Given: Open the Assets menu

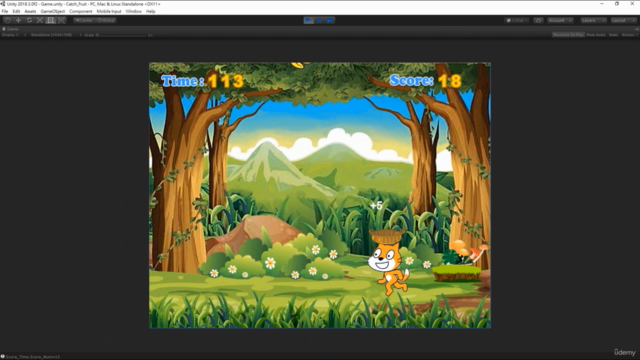Looking at the screenshot, I should click(x=30, y=11).
